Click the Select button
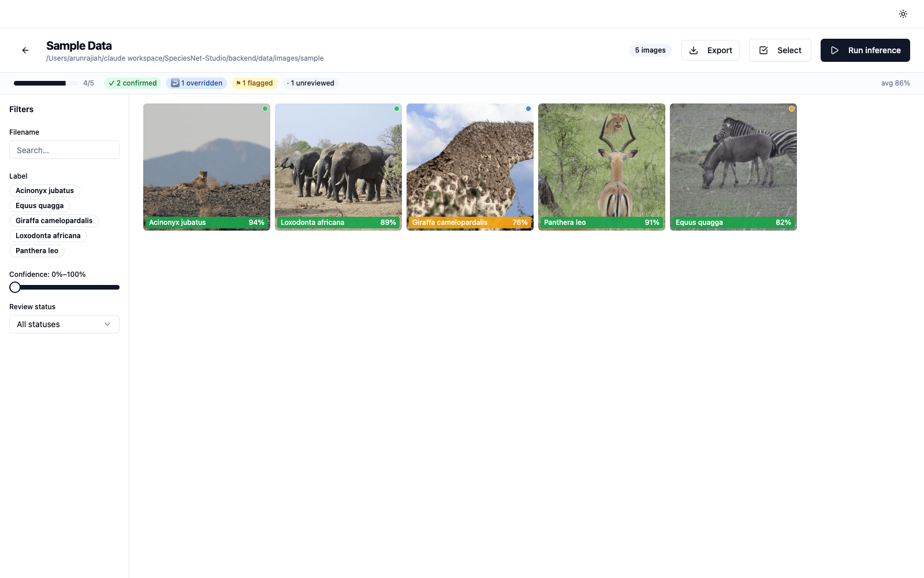The height and width of the screenshot is (578, 924). pos(780,50)
